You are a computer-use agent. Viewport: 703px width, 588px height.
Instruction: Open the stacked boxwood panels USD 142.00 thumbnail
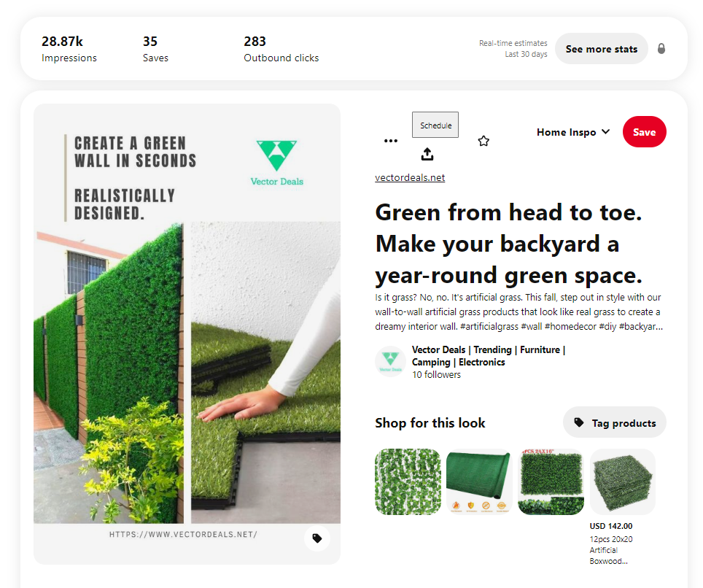point(622,481)
